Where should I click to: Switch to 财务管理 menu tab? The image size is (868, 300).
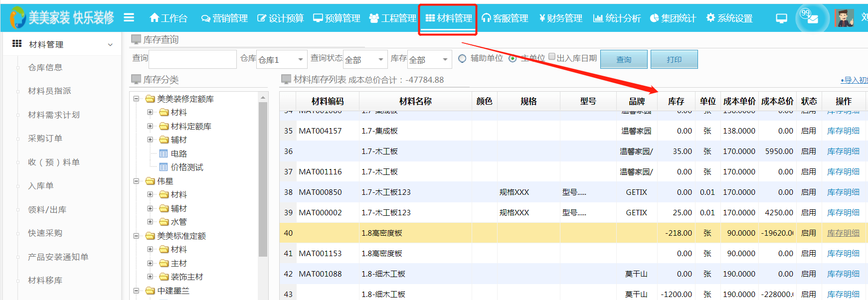560,18
